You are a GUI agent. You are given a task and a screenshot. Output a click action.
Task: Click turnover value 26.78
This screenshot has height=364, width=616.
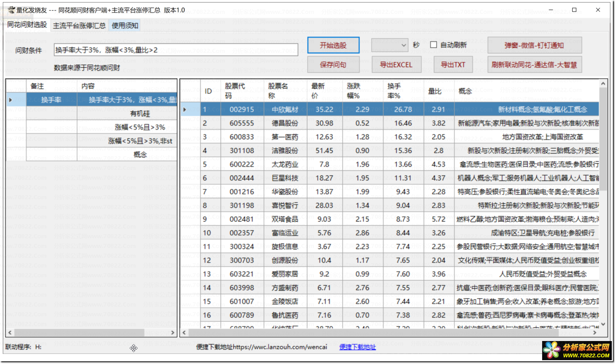(x=403, y=109)
